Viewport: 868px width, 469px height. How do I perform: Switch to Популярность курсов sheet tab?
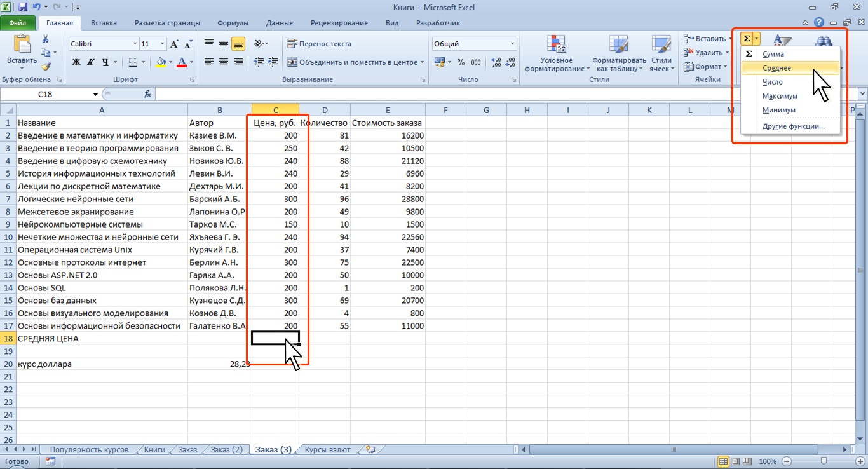pyautogui.click(x=89, y=449)
